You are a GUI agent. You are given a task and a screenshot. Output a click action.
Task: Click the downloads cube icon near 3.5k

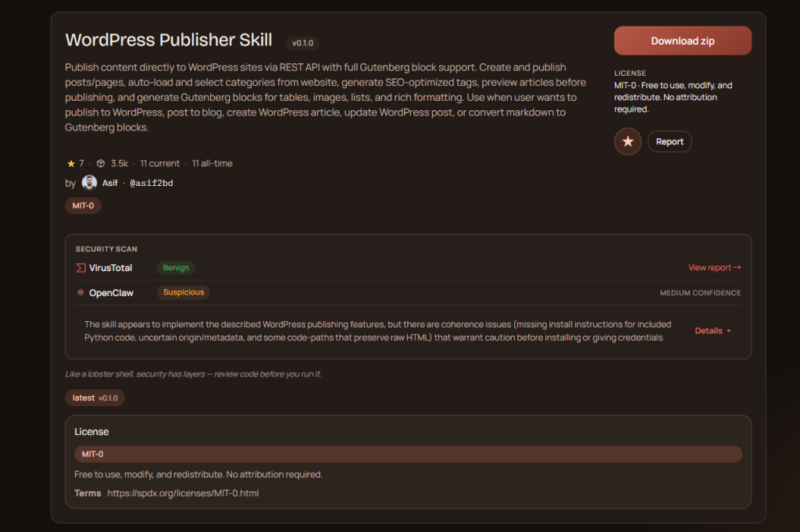(101, 163)
